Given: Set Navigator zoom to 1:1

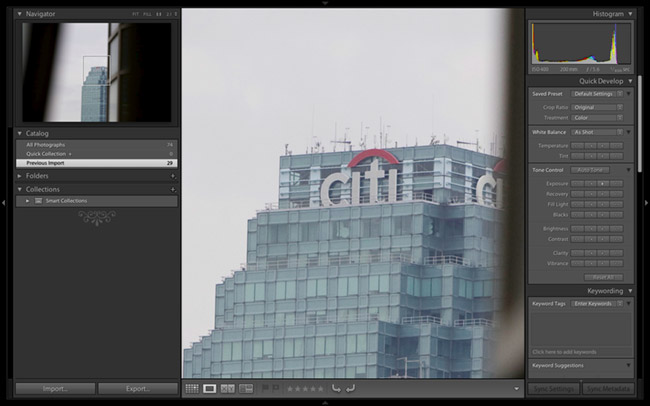Looking at the screenshot, I should (159, 14).
